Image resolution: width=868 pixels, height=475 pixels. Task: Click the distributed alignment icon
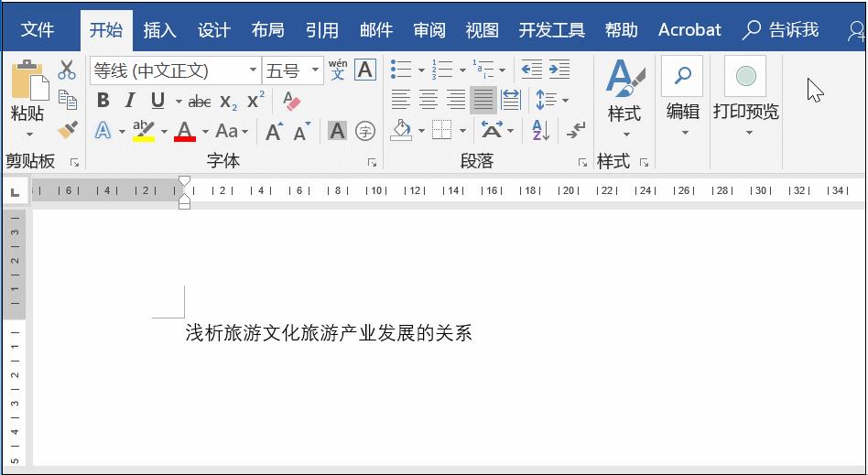point(510,100)
